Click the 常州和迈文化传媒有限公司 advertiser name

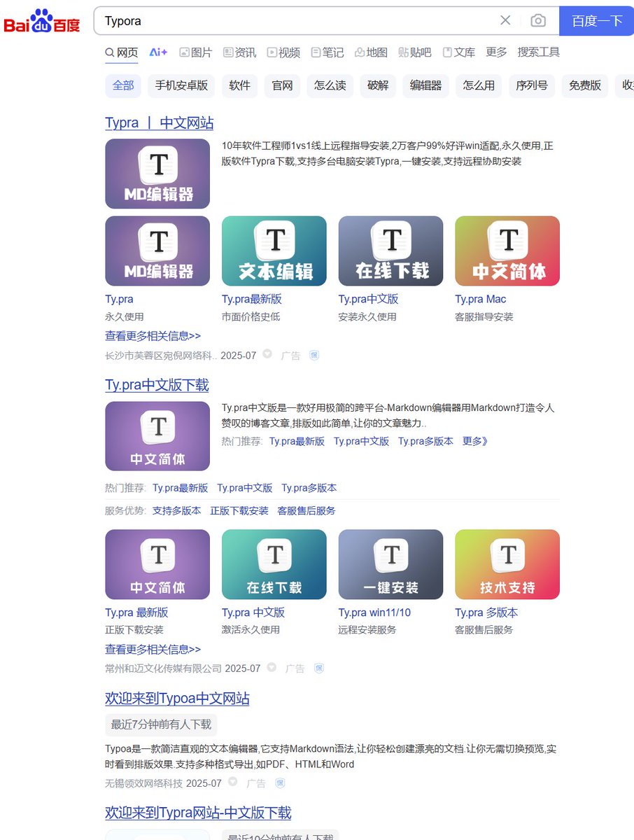tap(163, 669)
